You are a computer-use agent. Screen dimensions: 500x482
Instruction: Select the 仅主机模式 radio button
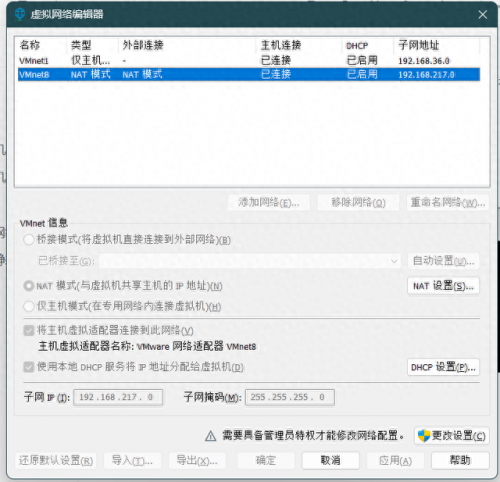[x=29, y=306]
